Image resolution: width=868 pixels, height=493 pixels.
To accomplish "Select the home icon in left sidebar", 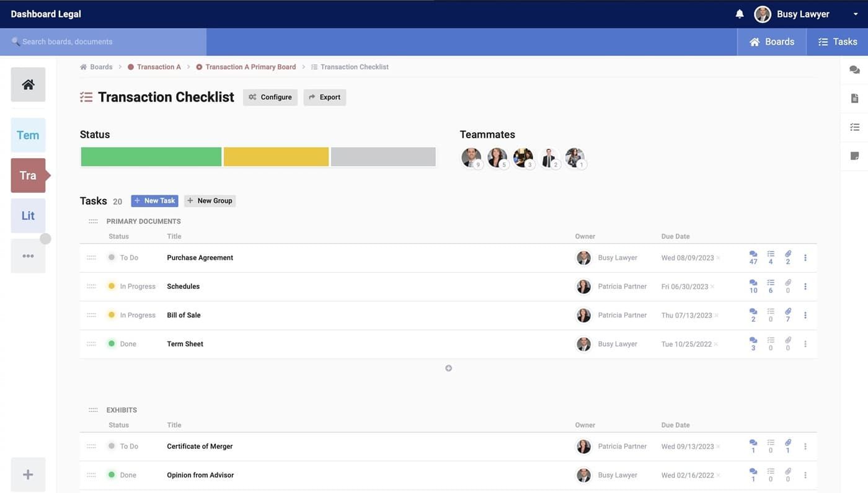I will coord(27,84).
